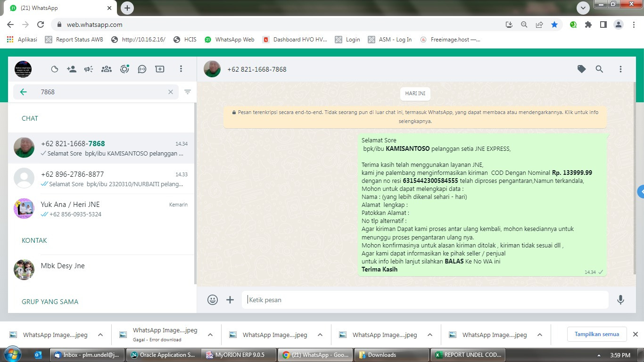
Task: Open the Login bookmark
Action: [347, 40]
